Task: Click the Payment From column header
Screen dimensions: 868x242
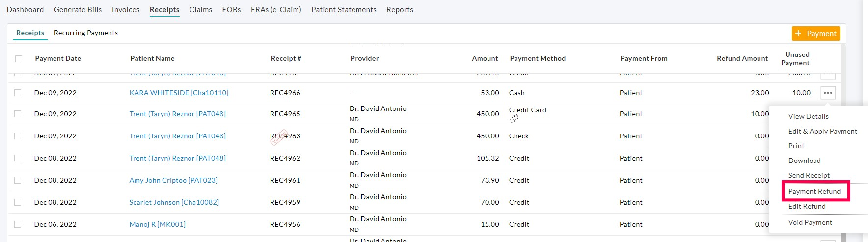Action: click(644, 58)
